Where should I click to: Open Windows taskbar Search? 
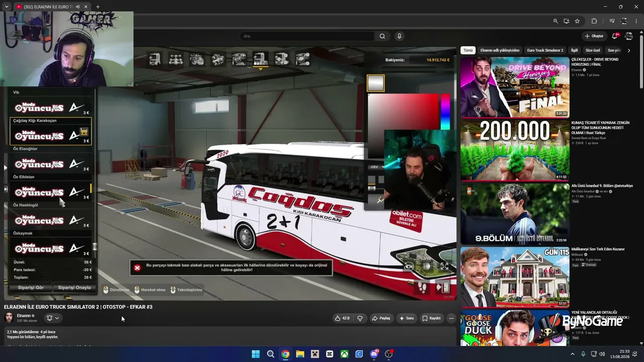pos(271,354)
